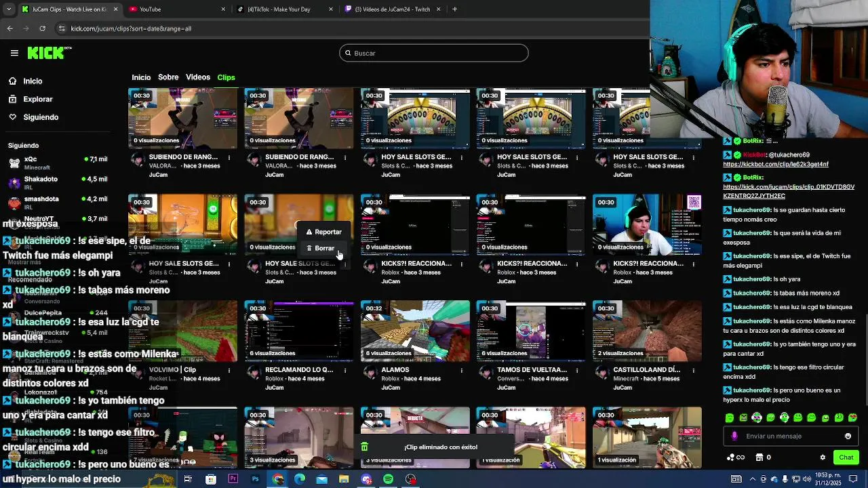Click the Enviar un mensaje chat input
868x488 pixels.
790,436
